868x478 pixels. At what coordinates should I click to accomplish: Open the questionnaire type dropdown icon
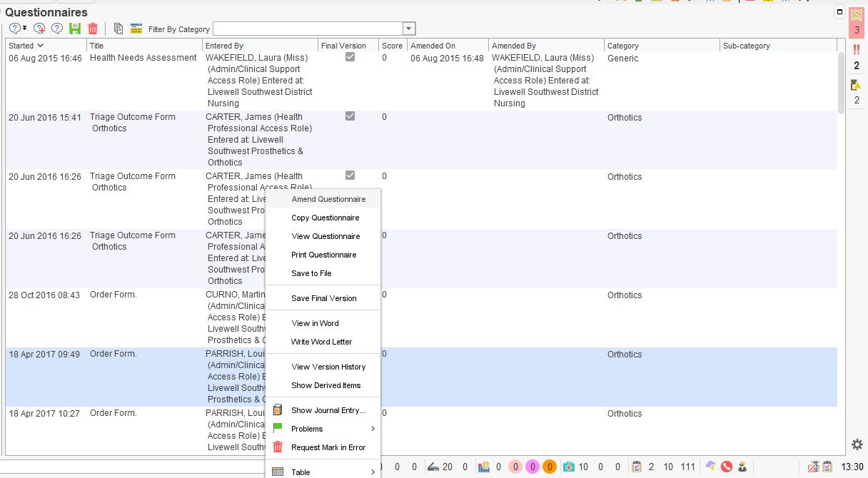(x=18, y=29)
